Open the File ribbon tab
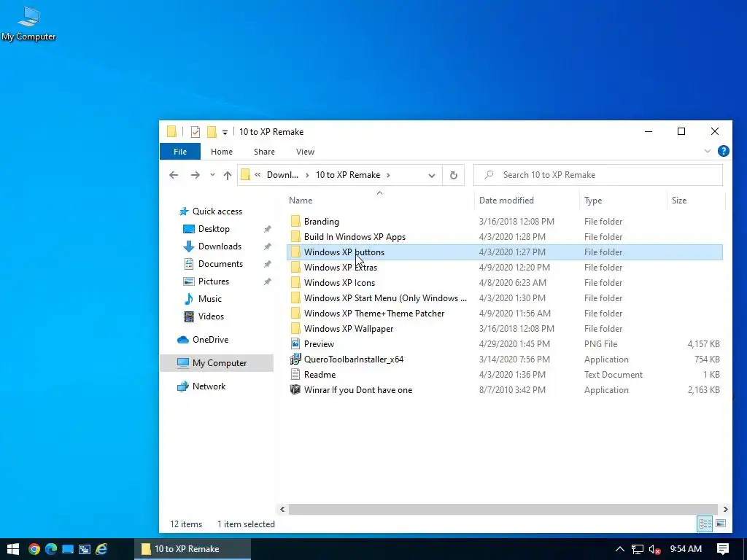This screenshot has width=747, height=560. [180, 152]
